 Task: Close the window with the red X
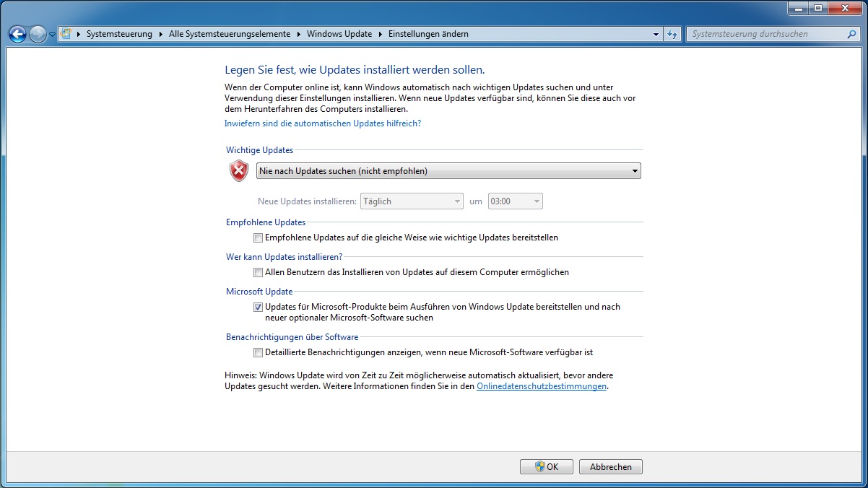(x=845, y=8)
